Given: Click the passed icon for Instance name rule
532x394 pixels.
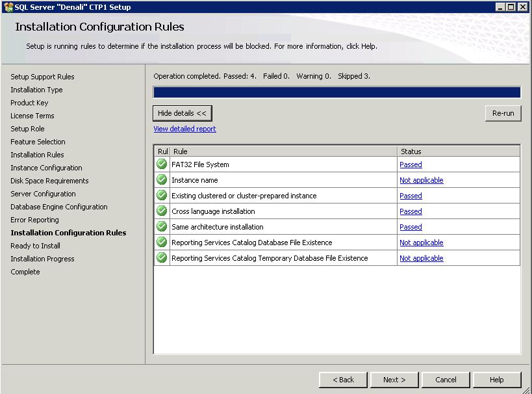Looking at the screenshot, I should [x=162, y=180].
